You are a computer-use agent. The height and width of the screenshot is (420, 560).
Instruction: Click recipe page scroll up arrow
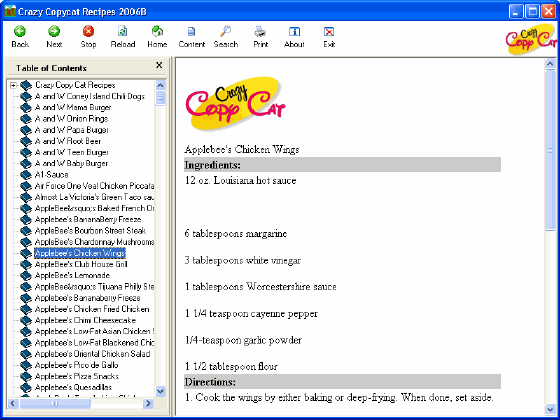tap(550, 64)
